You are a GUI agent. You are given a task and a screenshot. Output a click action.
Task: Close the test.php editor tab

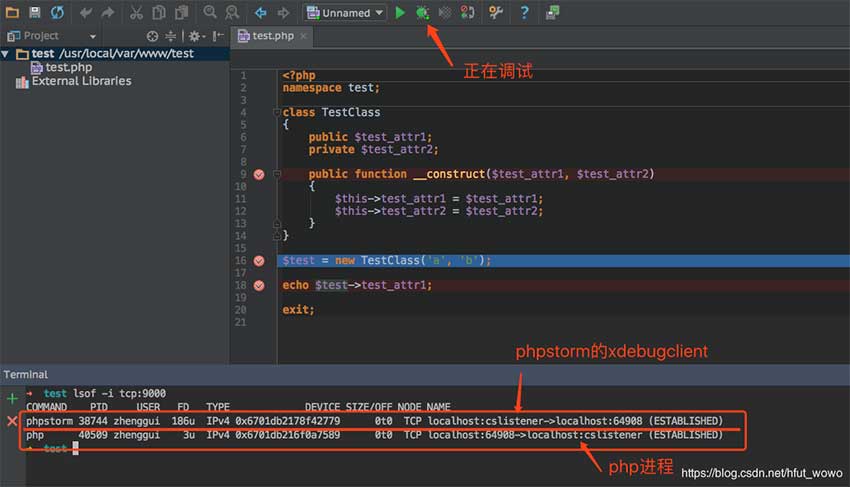pyautogui.click(x=304, y=36)
